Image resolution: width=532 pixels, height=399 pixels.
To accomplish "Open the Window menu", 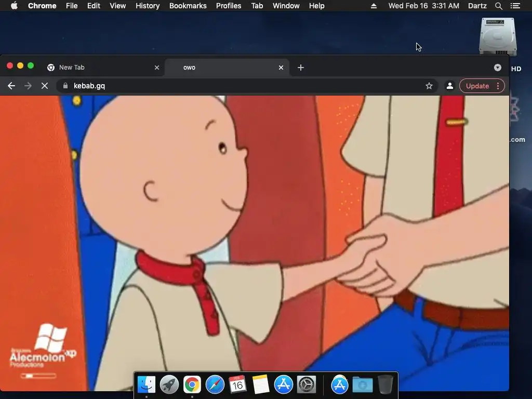I will (286, 6).
